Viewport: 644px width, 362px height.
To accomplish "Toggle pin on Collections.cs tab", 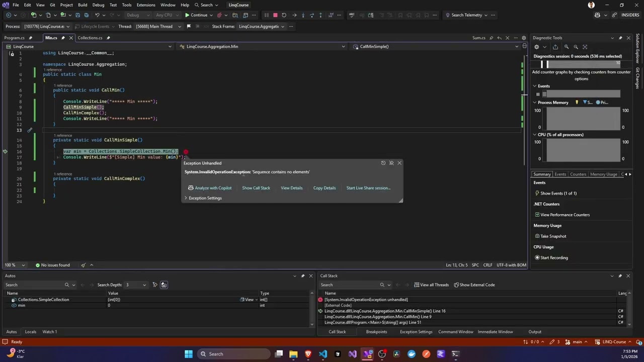I will 108,38.
